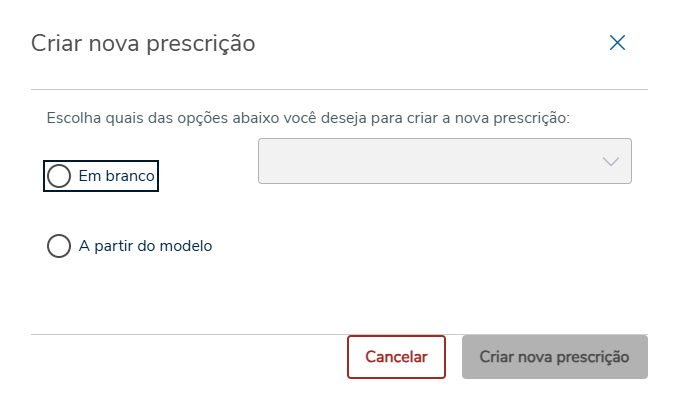
Task: Choose the "A partir do modelo" radio option
Action: (x=60, y=246)
